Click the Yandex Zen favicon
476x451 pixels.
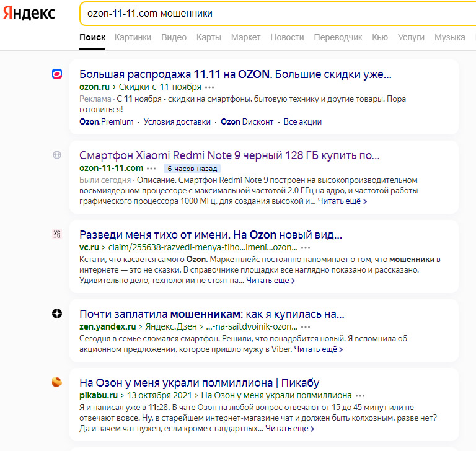pyautogui.click(x=57, y=313)
